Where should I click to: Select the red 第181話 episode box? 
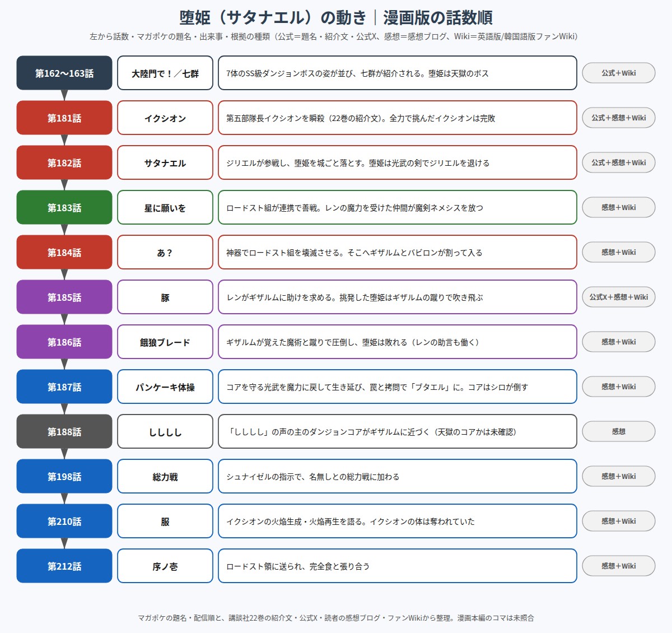[64, 118]
